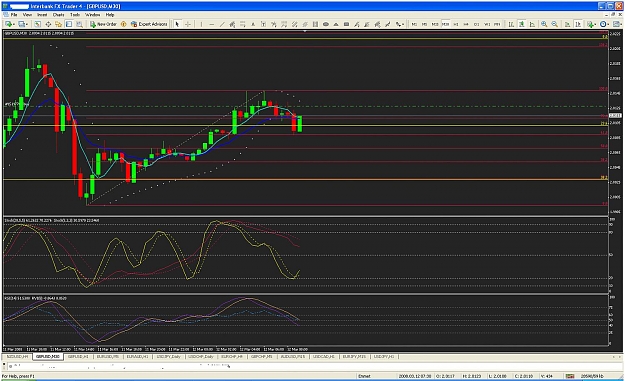
Task: Open the File menu
Action: click(x=14, y=15)
